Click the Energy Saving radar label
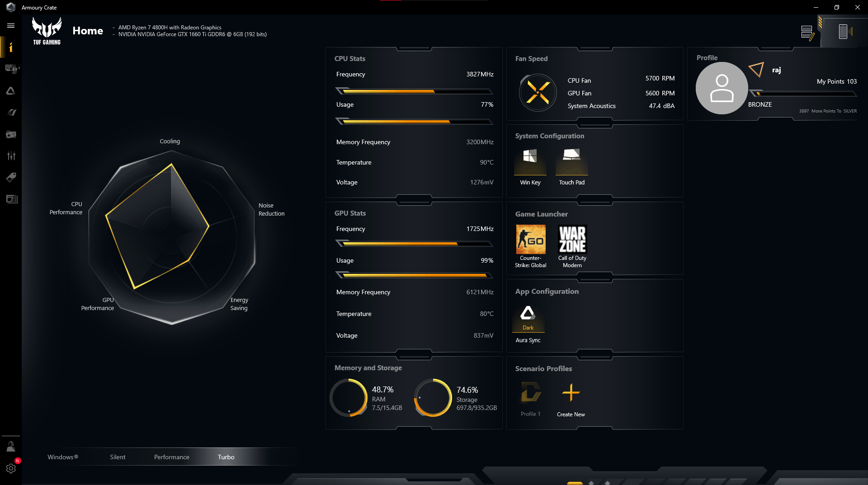The image size is (868, 485). 239,304
